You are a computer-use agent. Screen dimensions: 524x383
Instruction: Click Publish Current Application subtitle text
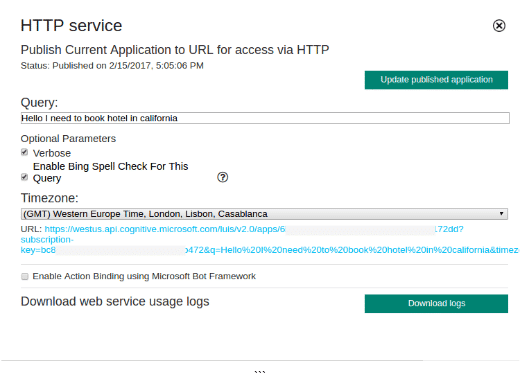(x=175, y=50)
